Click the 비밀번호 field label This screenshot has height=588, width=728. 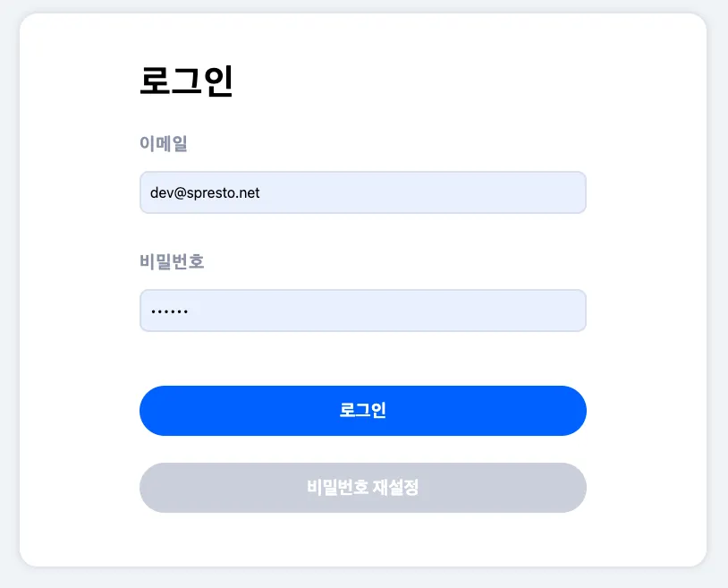pos(173,261)
